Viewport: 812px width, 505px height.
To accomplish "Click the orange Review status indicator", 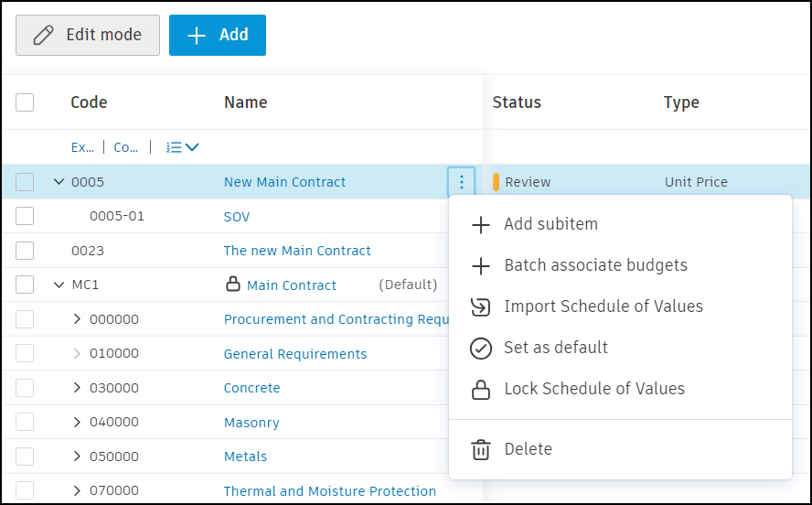I will point(496,182).
